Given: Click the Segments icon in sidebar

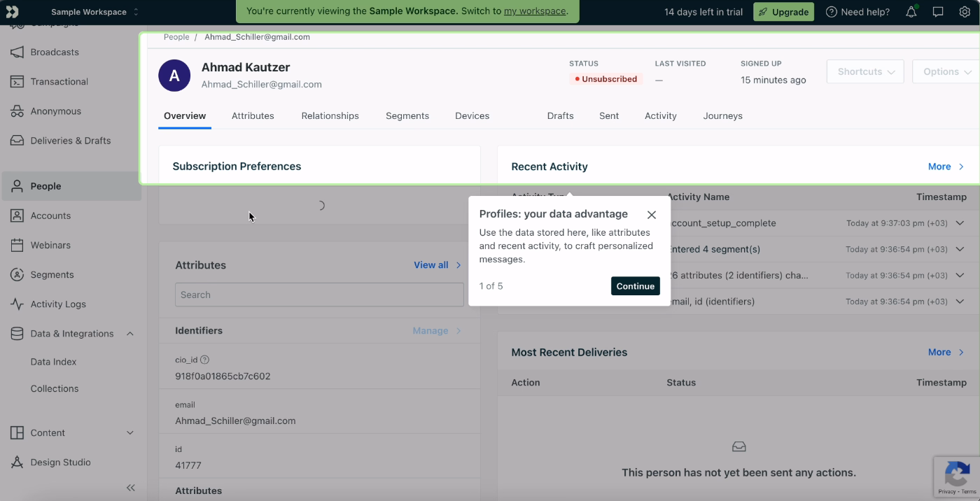Looking at the screenshot, I should (x=17, y=275).
